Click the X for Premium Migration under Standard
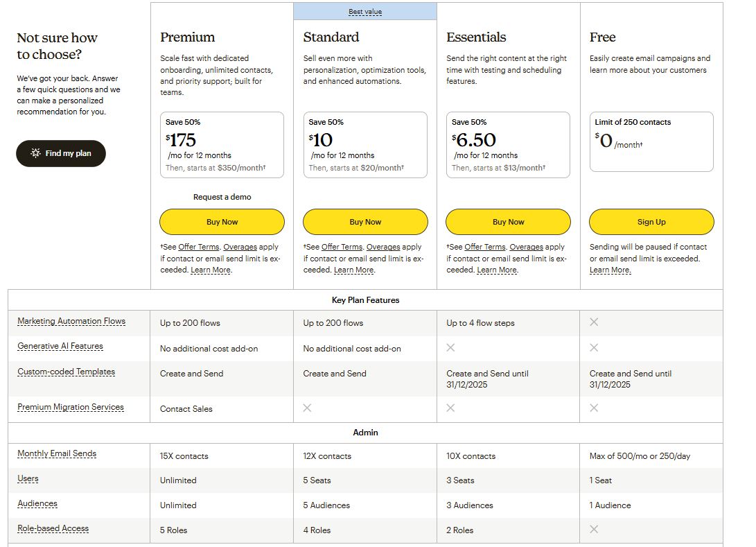The width and height of the screenshot is (756, 547). (307, 408)
